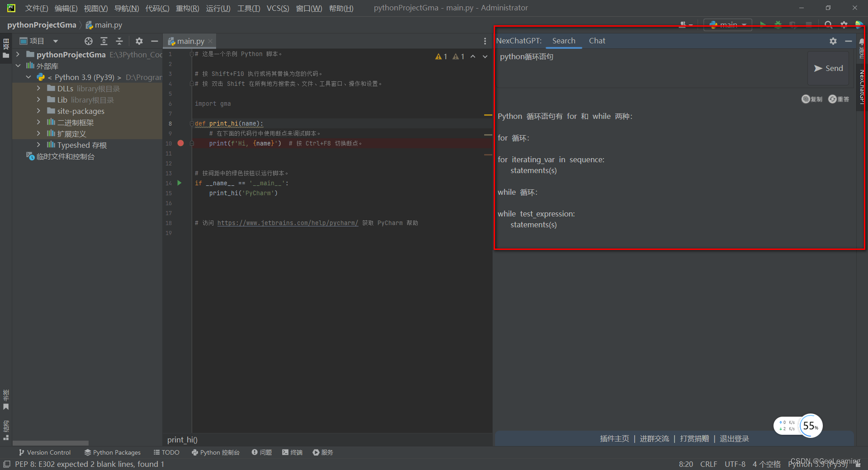Click the tool windows quick-access icon in status bar
Screen dimensions: 868x470
tap(7, 464)
